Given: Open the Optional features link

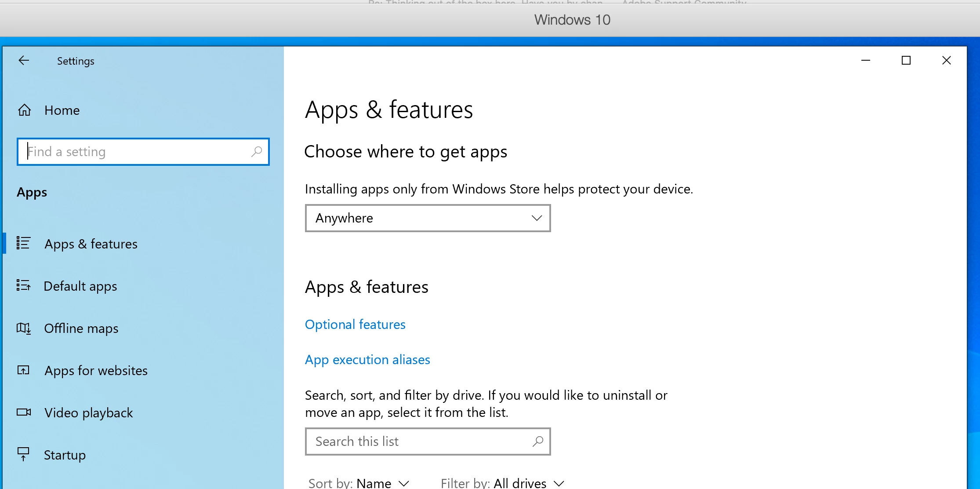Looking at the screenshot, I should point(355,325).
